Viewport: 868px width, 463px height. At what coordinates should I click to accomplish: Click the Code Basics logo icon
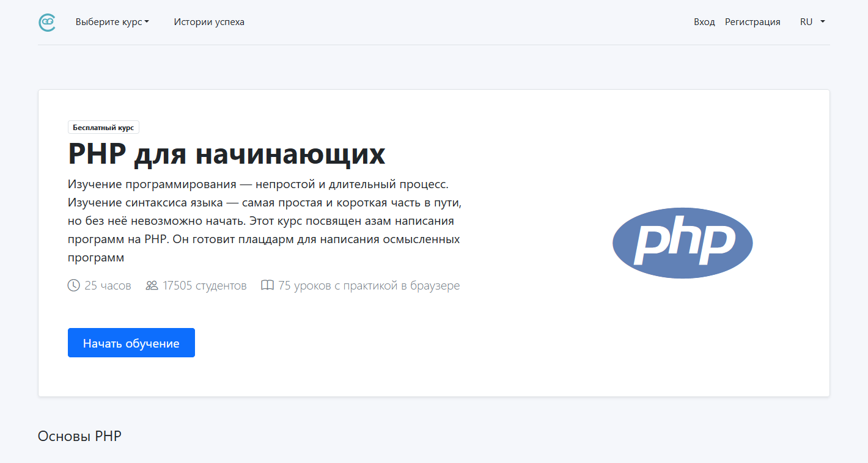(x=47, y=23)
